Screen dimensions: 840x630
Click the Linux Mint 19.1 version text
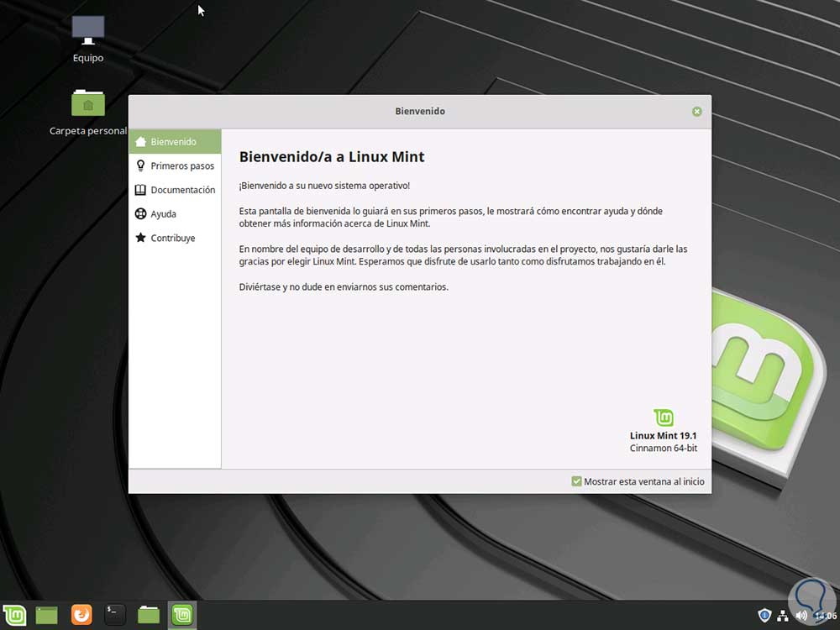664,435
